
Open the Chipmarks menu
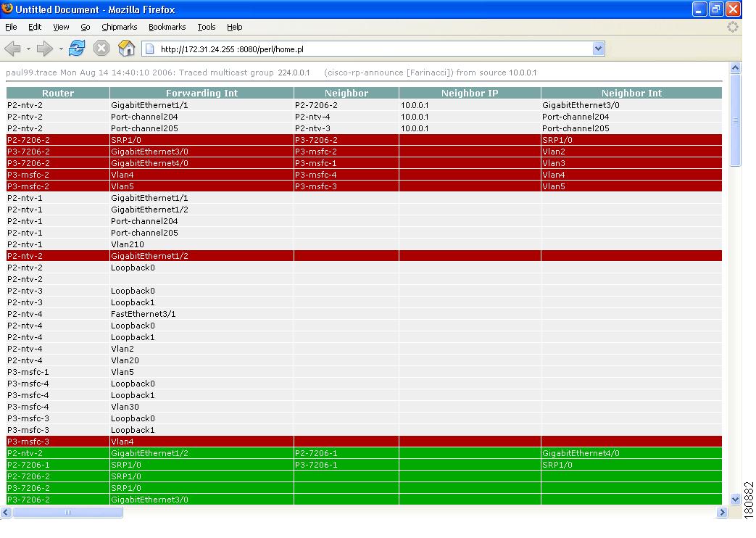point(120,27)
